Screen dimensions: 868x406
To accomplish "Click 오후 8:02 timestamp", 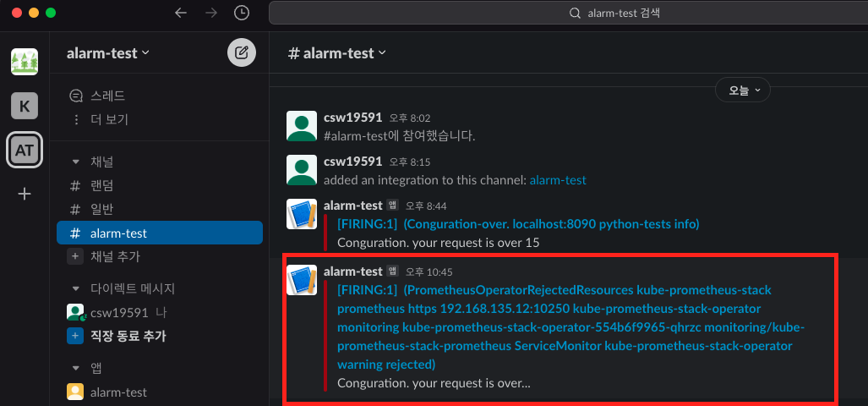I will click(x=410, y=118).
